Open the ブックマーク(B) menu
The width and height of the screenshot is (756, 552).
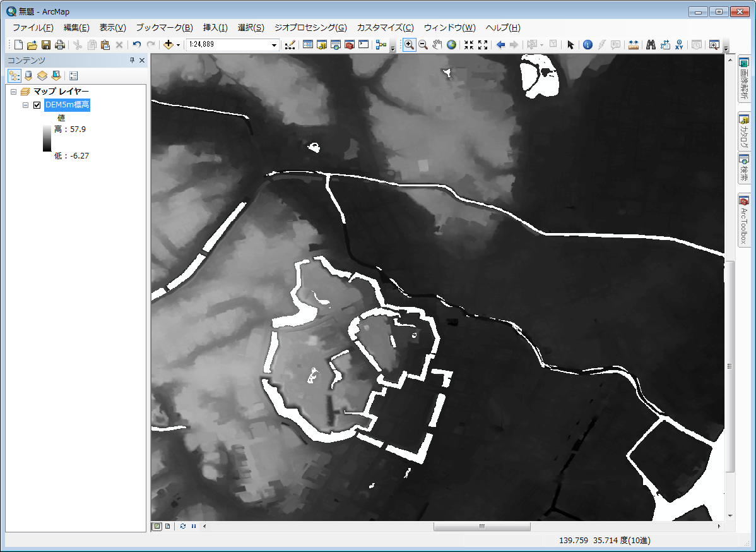coord(164,28)
